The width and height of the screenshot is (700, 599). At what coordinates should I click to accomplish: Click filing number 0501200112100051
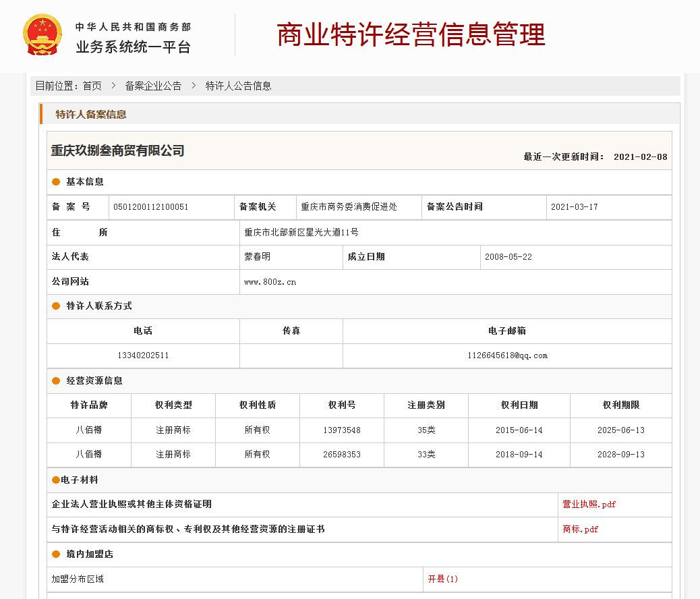point(151,207)
